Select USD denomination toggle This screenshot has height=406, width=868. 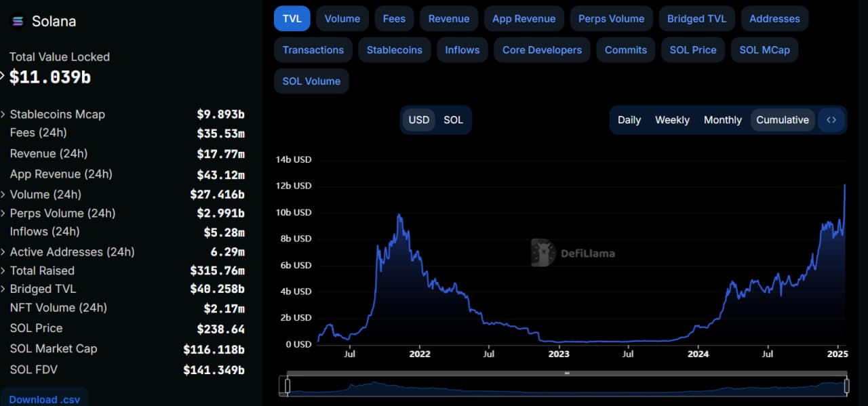pyautogui.click(x=418, y=120)
